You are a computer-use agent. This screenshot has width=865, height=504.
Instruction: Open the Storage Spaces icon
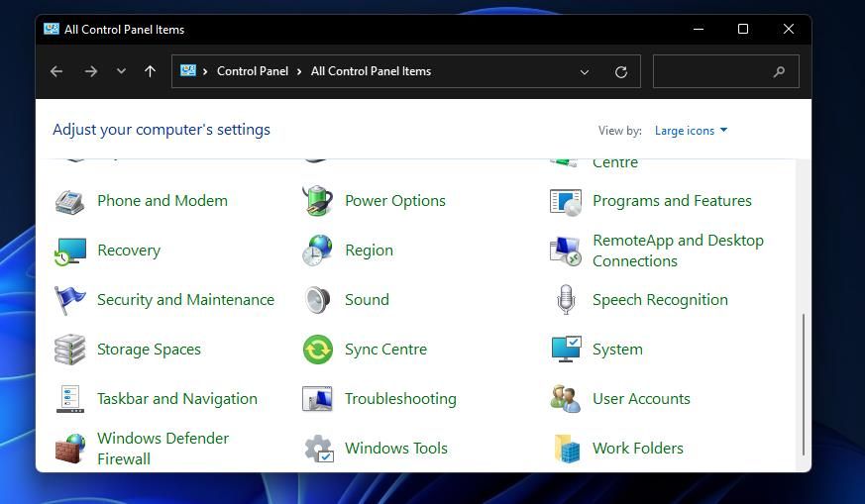[70, 350]
